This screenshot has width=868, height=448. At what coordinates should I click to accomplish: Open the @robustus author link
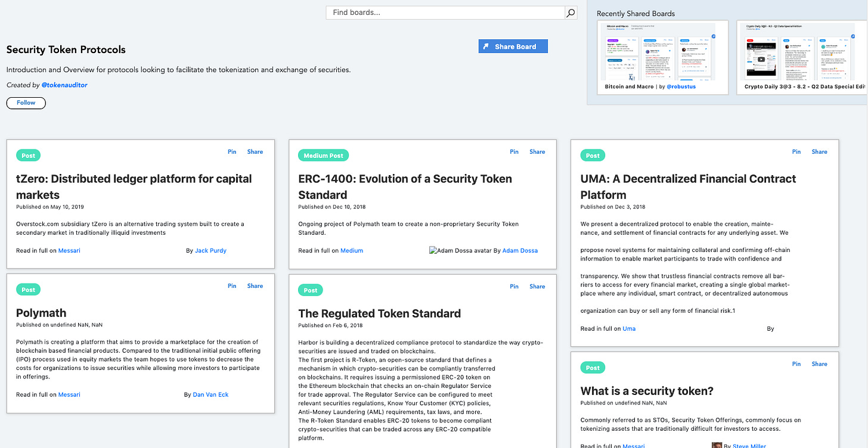681,86
